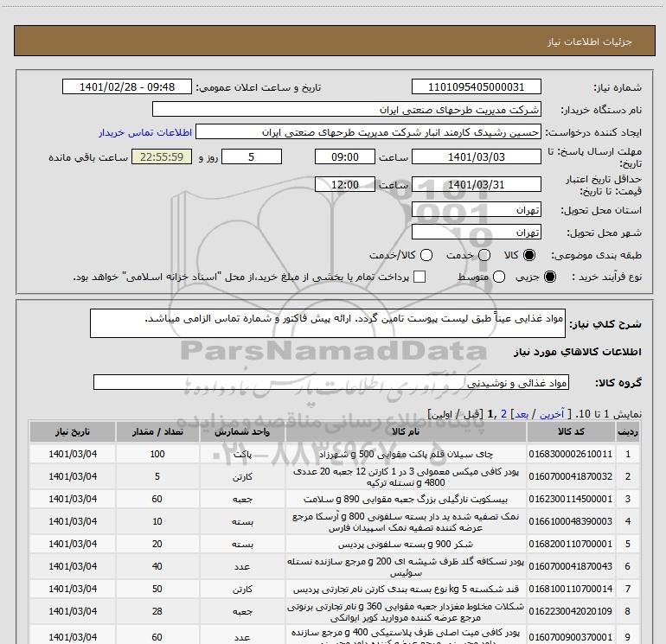Image resolution: width=666 pixels, height=644 pixels.
Task: Click the general description text box
Action: 328,323
